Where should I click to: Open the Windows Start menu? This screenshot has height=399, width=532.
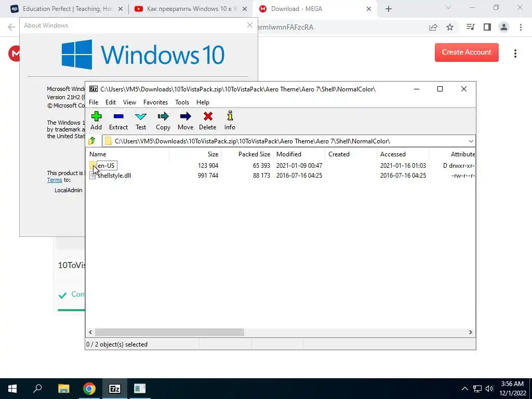(12, 389)
